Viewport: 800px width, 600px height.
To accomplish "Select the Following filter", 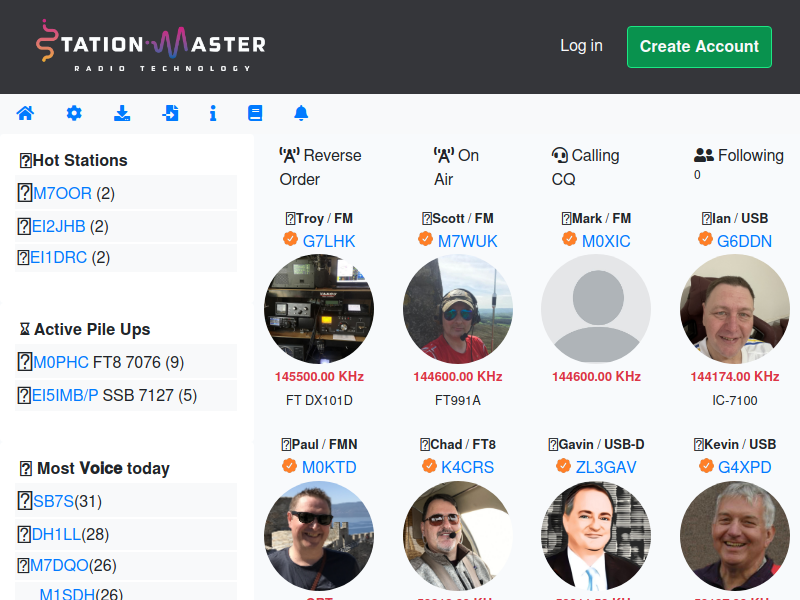I will click(x=739, y=163).
